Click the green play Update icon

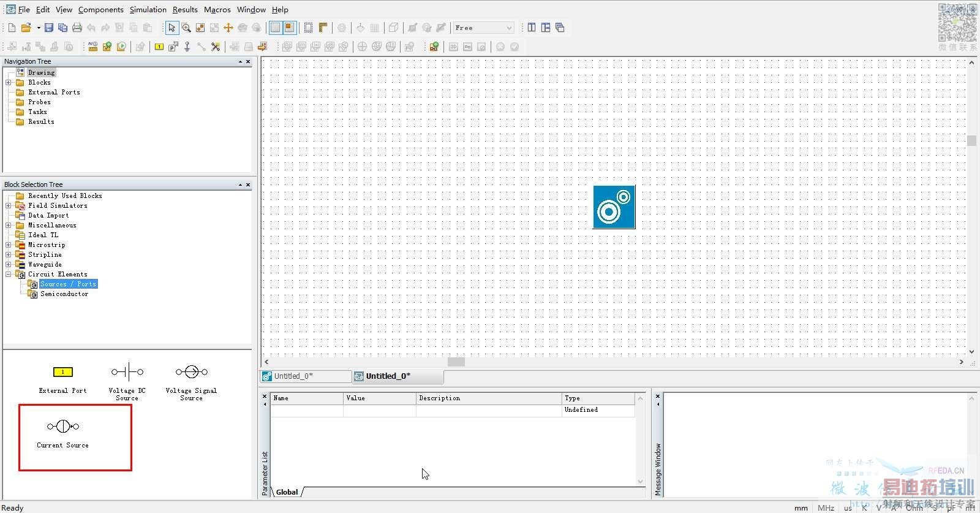tap(121, 47)
